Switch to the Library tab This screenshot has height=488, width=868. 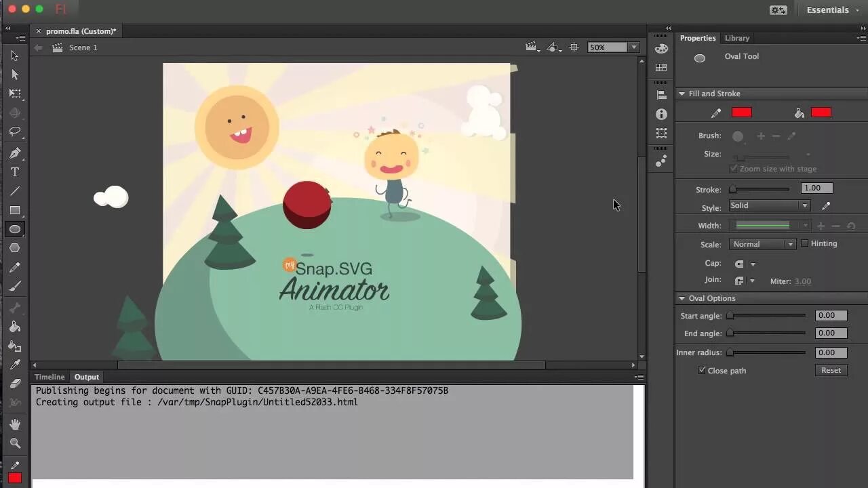coord(737,38)
